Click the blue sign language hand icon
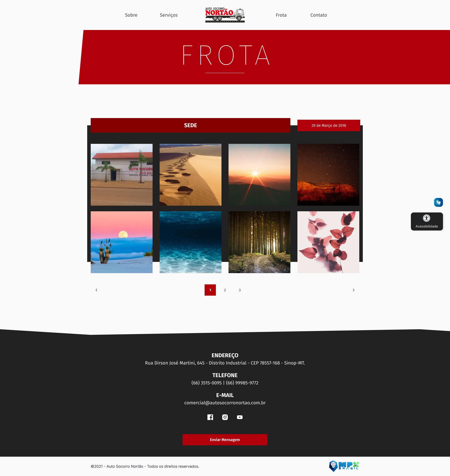Image resolution: width=450 pixels, height=476 pixels. click(438, 202)
